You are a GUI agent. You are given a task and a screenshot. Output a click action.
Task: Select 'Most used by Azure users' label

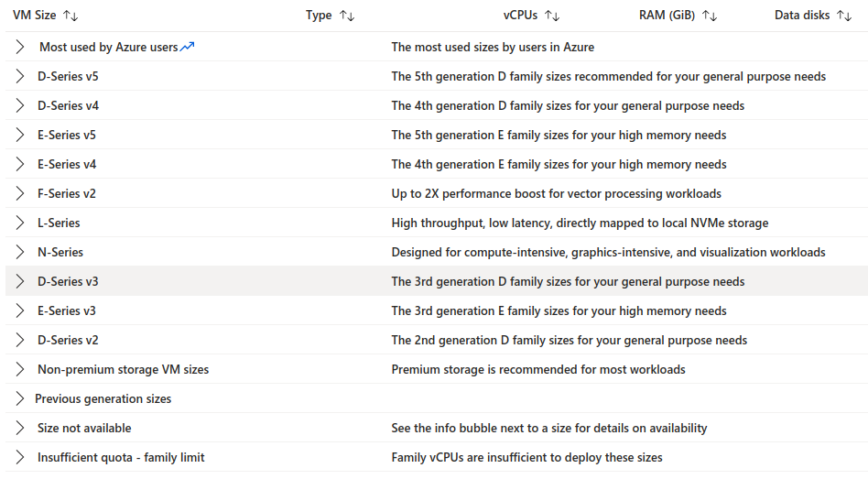pyautogui.click(x=108, y=47)
